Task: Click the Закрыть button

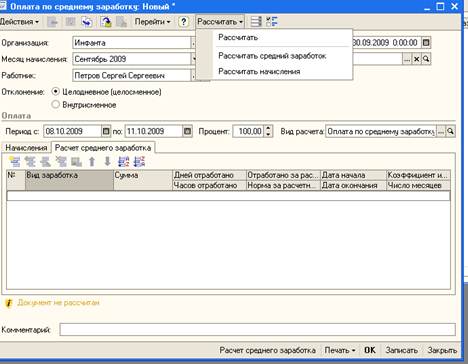Action: (442, 350)
